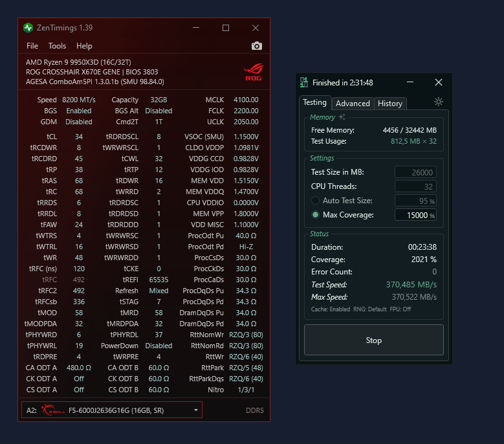Minimize the memory test window
This screenshot has height=444, width=504.
(x=410, y=82)
